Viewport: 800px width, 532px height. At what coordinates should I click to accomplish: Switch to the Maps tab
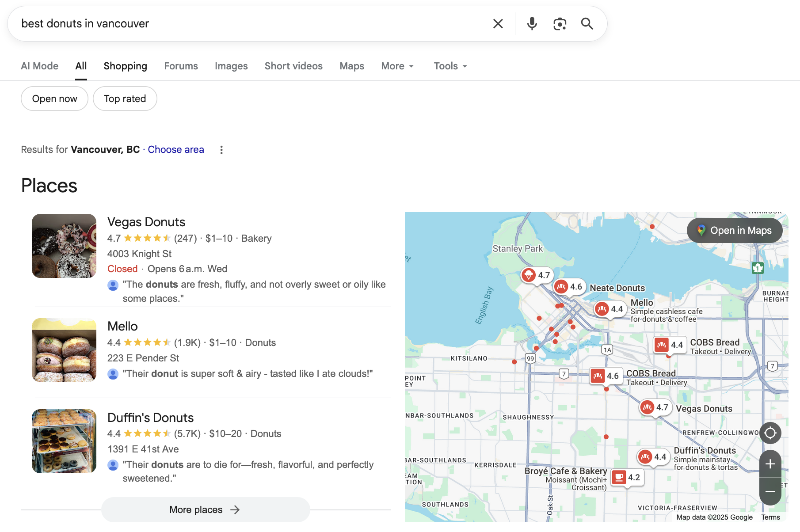pos(352,66)
